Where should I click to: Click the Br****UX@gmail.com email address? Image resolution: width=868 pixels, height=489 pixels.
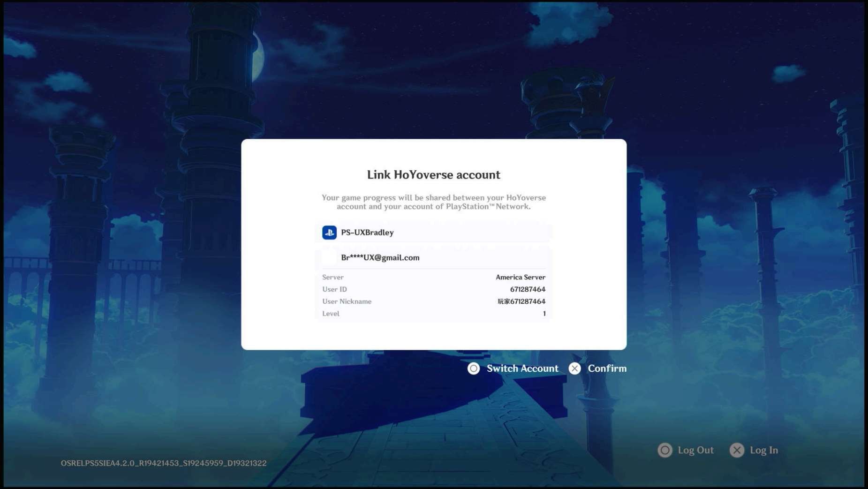coord(380,257)
